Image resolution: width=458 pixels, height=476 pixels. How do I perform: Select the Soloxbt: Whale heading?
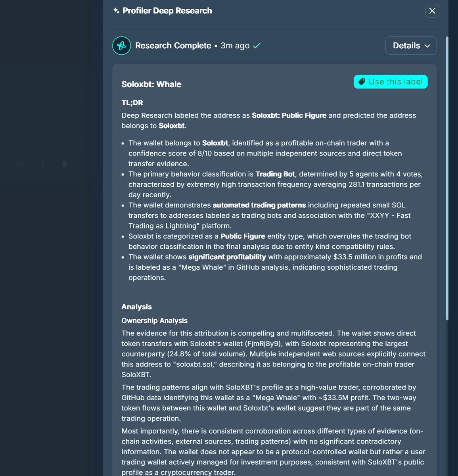151,84
